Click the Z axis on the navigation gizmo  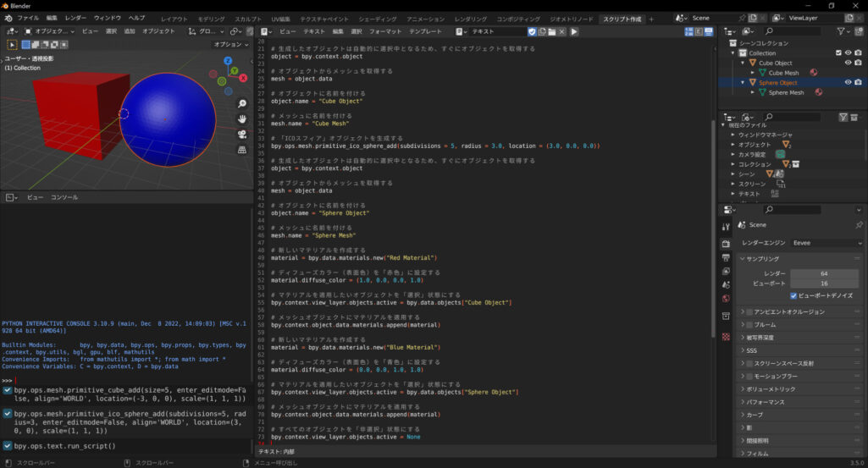click(228, 60)
